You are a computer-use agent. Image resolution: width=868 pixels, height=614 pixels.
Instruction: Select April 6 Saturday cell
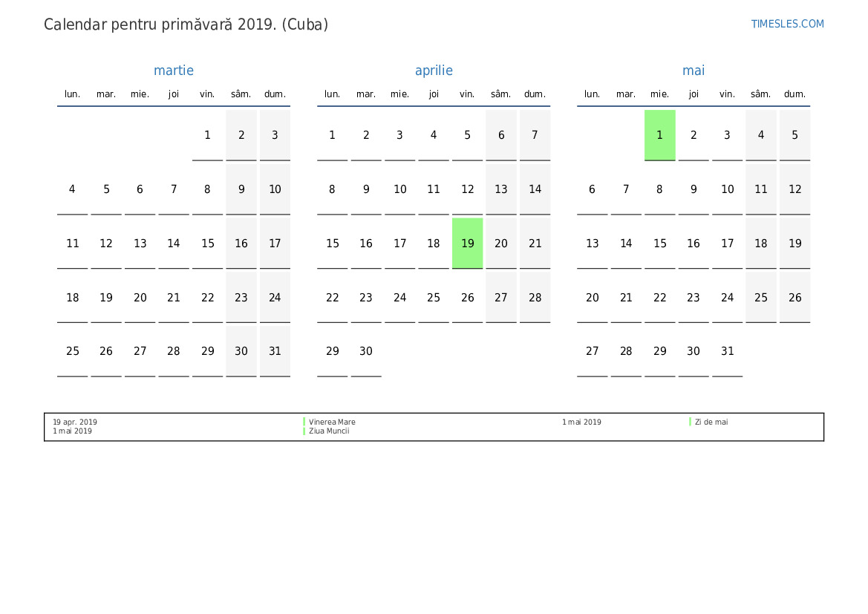501,135
